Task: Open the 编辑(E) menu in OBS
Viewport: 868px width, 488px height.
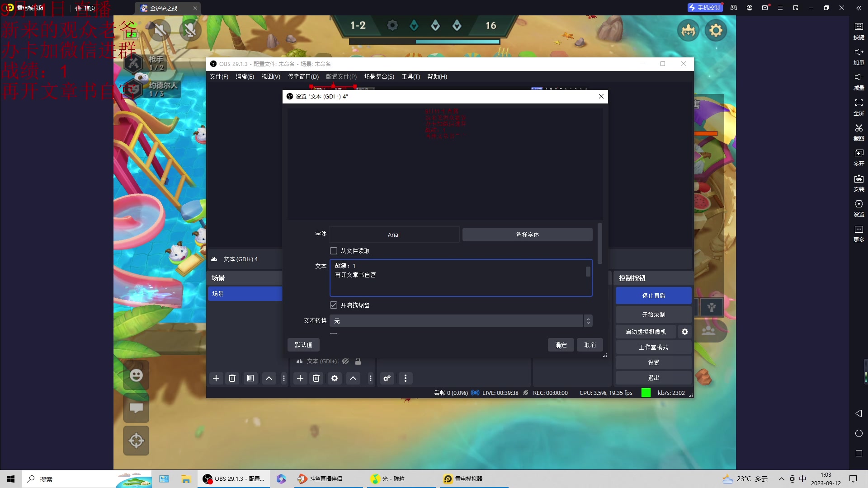Action: pos(245,76)
